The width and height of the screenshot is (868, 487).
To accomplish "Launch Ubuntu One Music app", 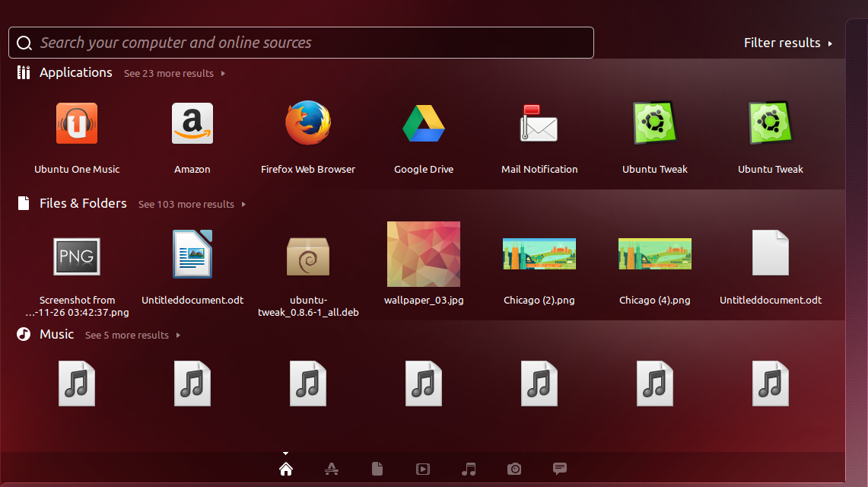I will (77, 124).
